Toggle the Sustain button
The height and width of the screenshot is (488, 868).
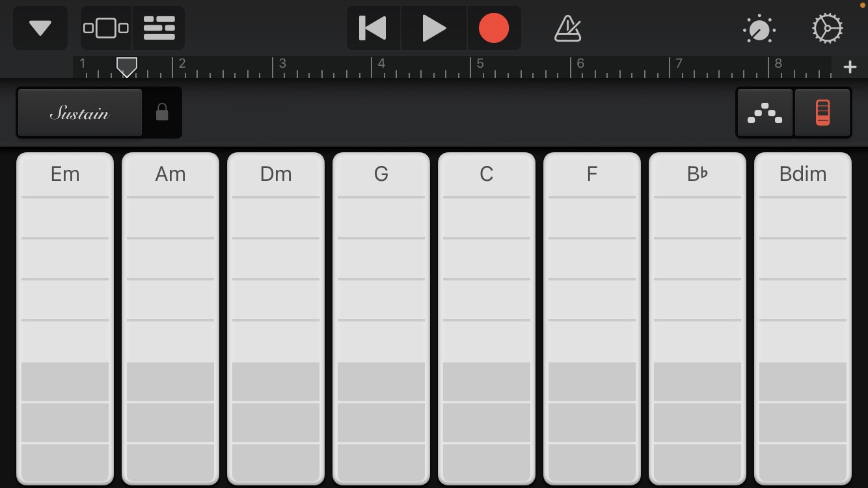79,113
